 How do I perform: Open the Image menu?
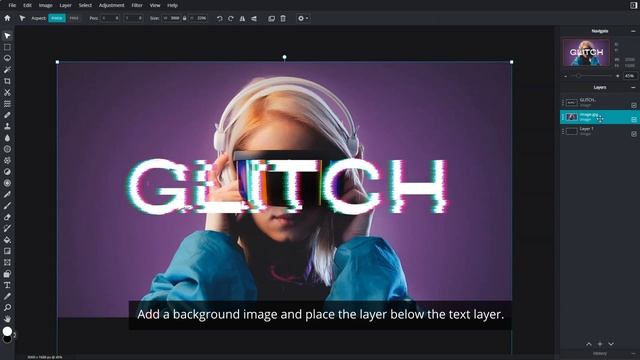click(x=45, y=5)
